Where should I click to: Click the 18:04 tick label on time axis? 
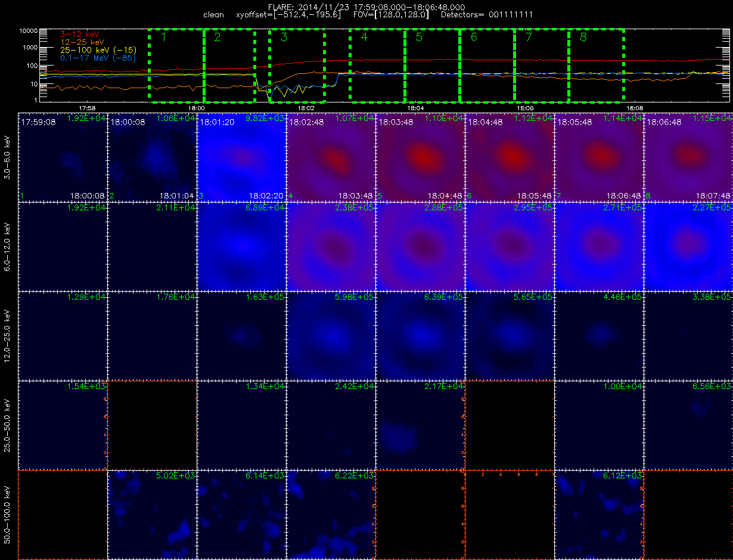pos(415,108)
